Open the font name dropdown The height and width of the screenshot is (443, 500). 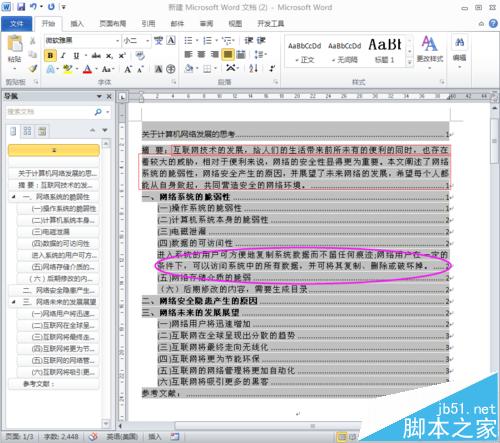(x=117, y=41)
